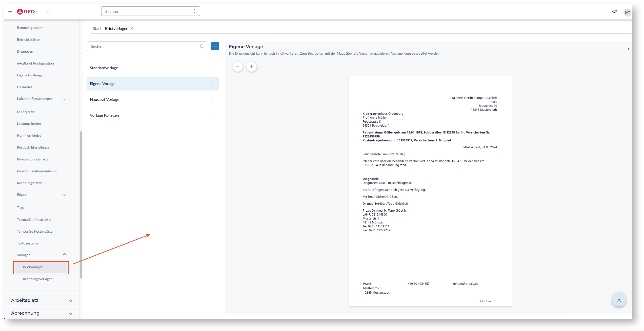Expand the Arbeitsplatz section
This screenshot has height=331, width=644.
coord(70,301)
